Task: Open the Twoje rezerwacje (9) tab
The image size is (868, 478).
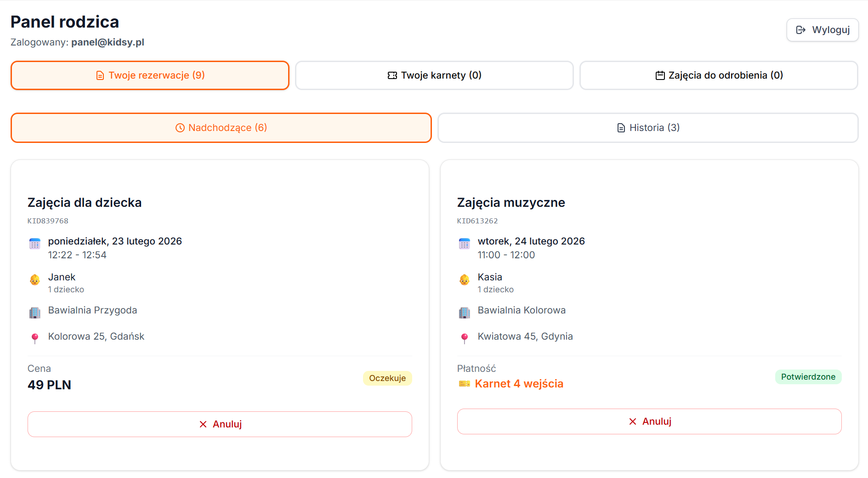Action: 150,75
